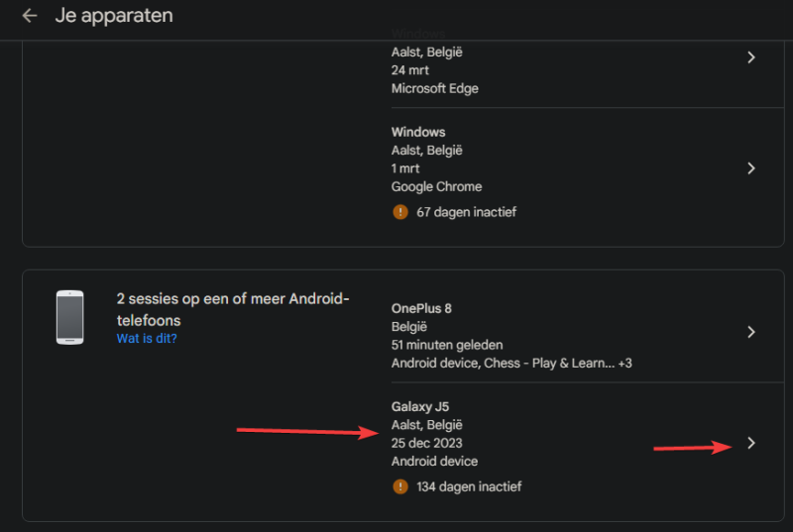Click the Je apparaten page title
The image size is (793, 532).
(113, 16)
